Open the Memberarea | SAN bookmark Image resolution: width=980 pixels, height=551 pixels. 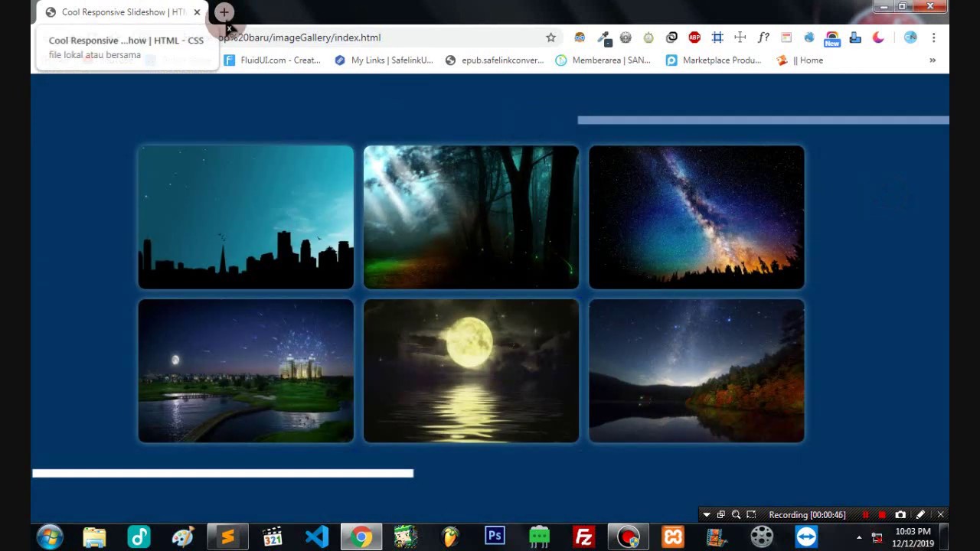tap(603, 60)
